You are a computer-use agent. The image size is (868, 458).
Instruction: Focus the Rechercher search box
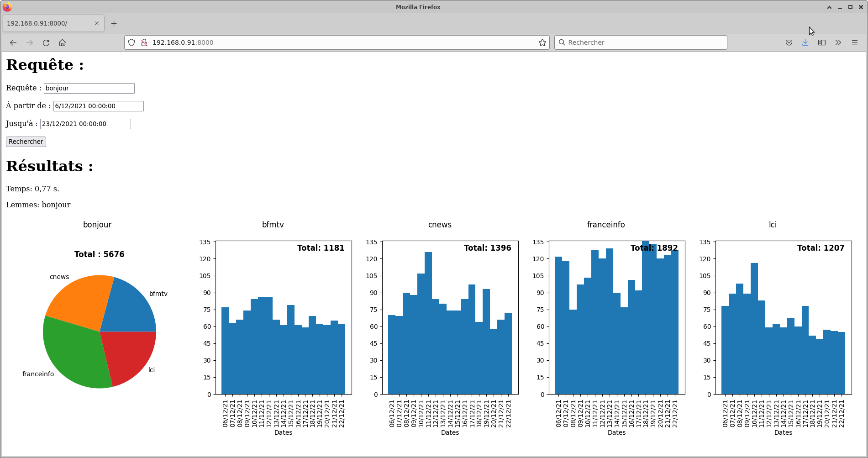tap(641, 42)
